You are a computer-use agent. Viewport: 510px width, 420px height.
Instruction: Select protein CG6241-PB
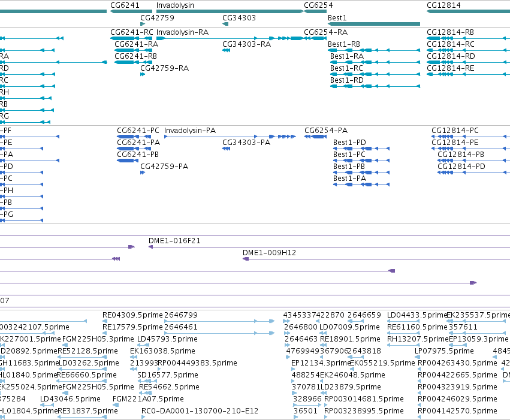tap(128, 161)
